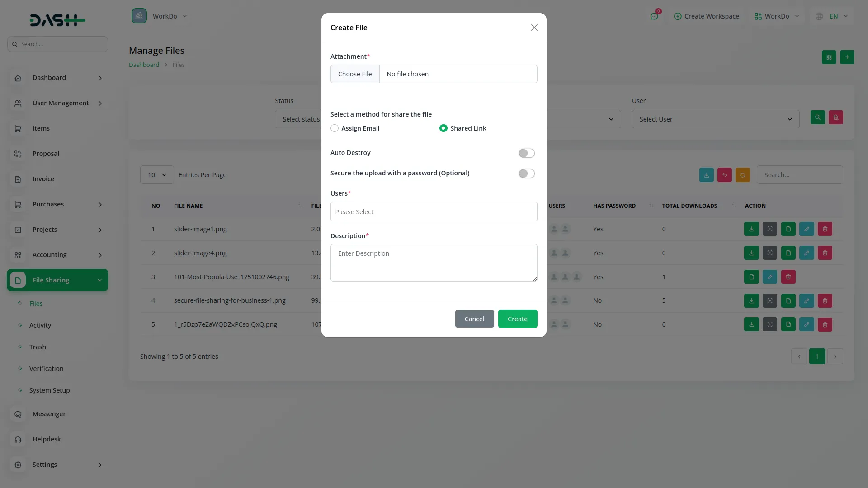
Task: Click the blue edit pencil in row 3
Action: [769, 277]
